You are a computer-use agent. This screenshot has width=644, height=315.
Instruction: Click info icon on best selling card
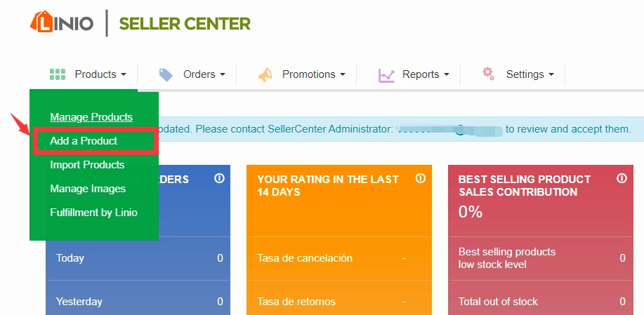point(622,179)
